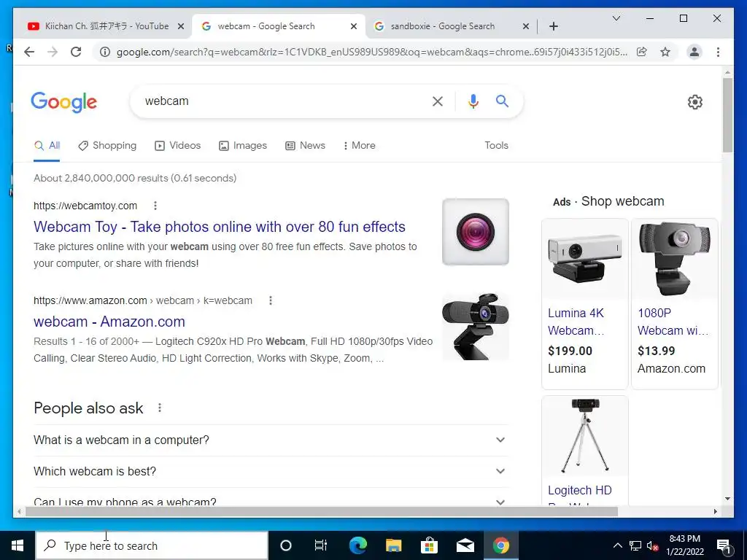Click Windows Type here to search box
The width and height of the screenshot is (747, 560).
[152, 545]
